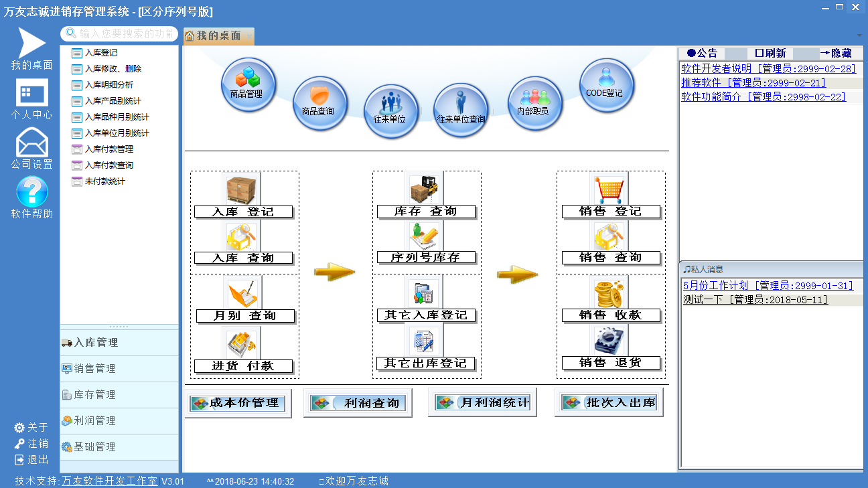This screenshot has width=868, height=488.
Task: Select 入库登记 in the menu tree
Action: click(x=94, y=53)
